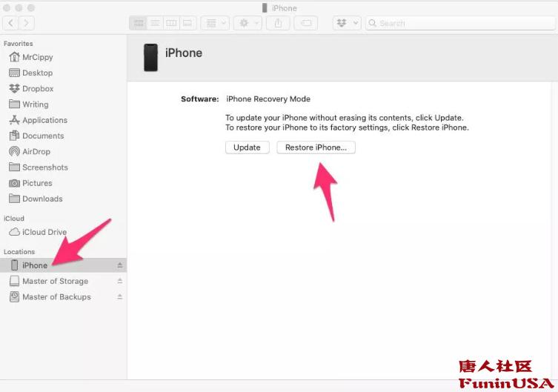Click the iPhone device name heading
Viewport: 558px width, 392px height.
pos(184,53)
